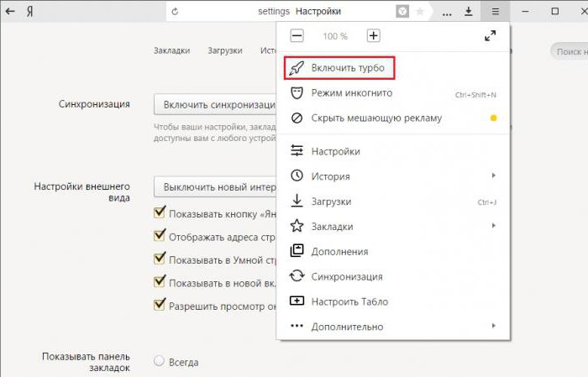The width and height of the screenshot is (588, 377).
Task: Uncheck "Разрешить просмотр" checkbox
Action: pyautogui.click(x=160, y=304)
